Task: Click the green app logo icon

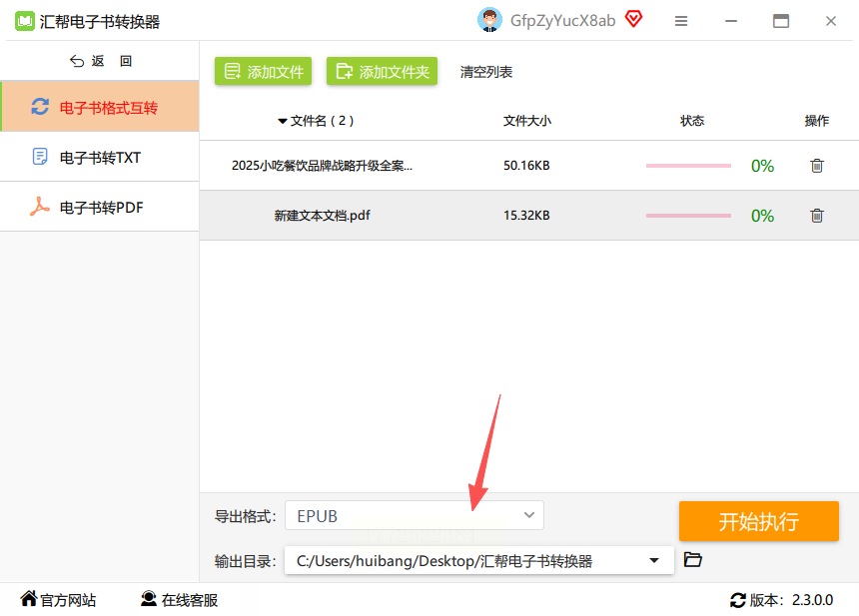Action: pos(25,21)
